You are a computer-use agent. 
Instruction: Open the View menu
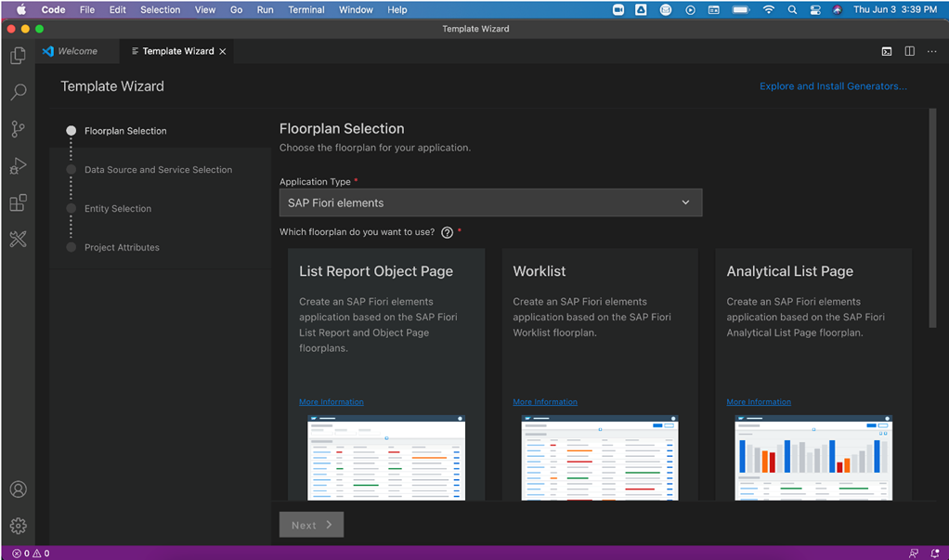pos(205,9)
